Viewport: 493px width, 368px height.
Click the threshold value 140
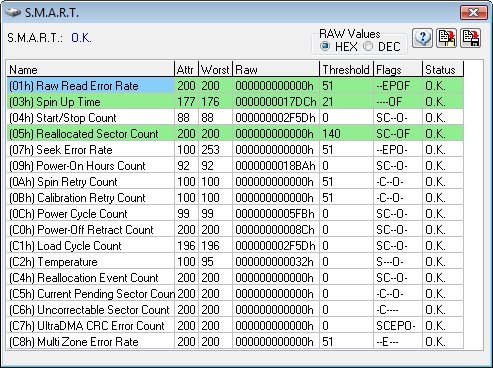click(331, 134)
